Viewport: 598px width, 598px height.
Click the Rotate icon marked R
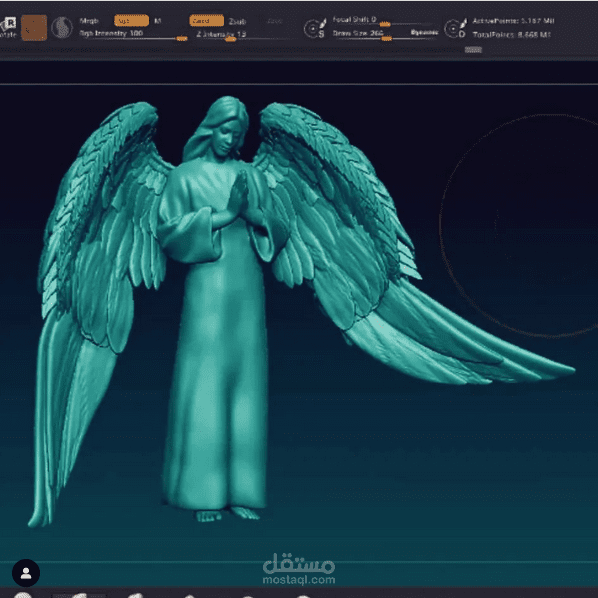(x=8, y=27)
